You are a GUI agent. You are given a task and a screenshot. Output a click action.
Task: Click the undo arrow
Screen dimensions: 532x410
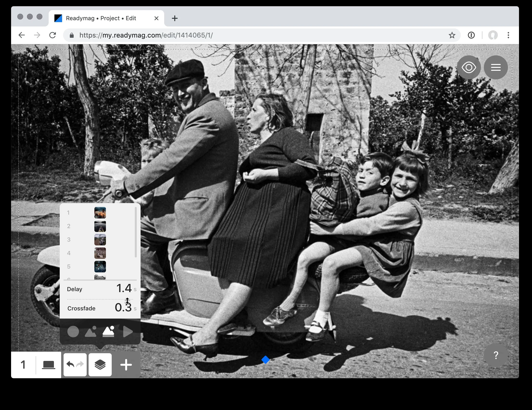(x=70, y=365)
